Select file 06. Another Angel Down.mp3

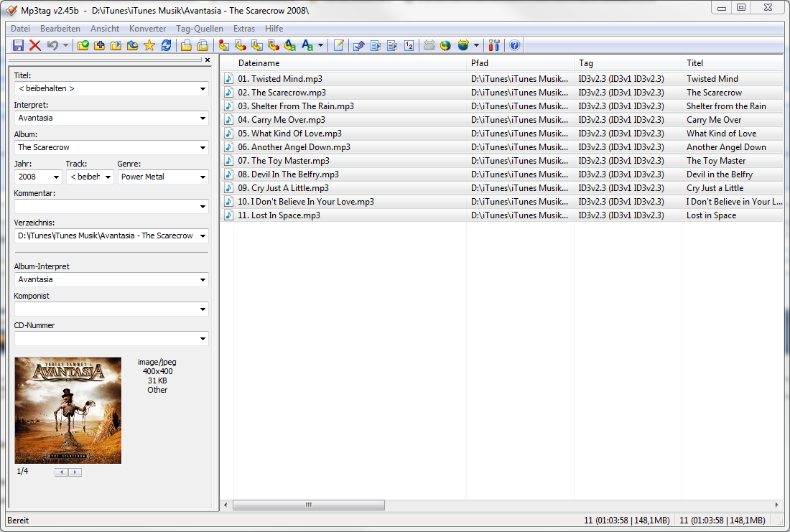502,146
